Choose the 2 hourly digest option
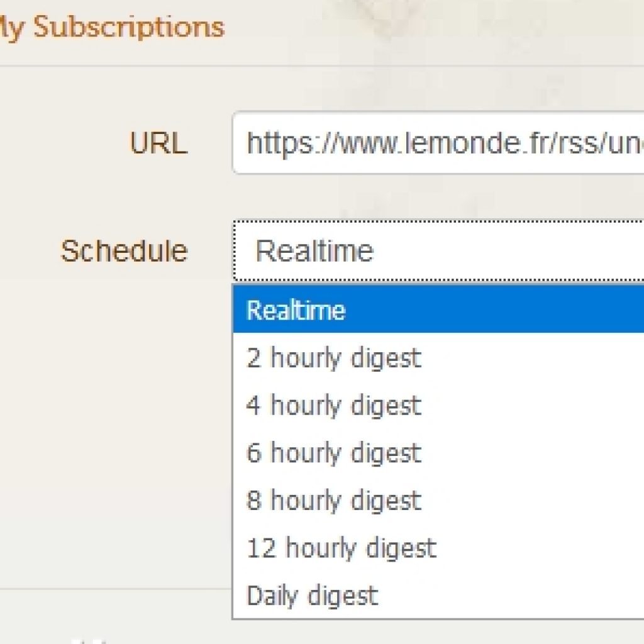The height and width of the screenshot is (644, 644). click(333, 358)
